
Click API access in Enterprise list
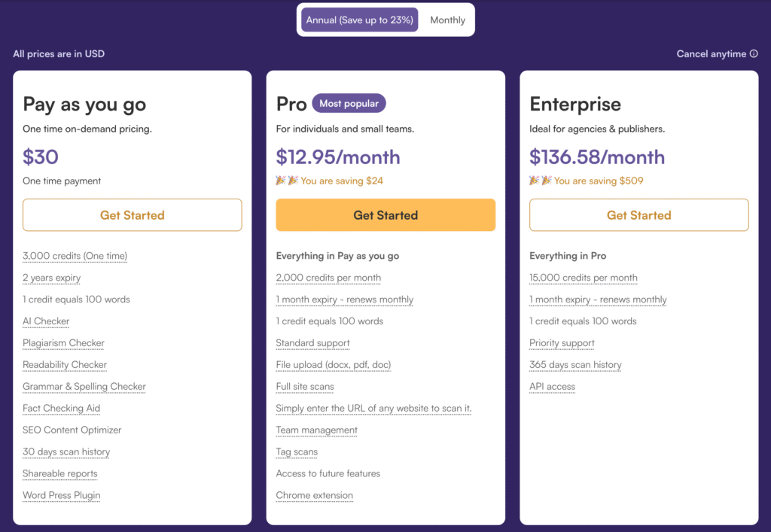(x=552, y=387)
